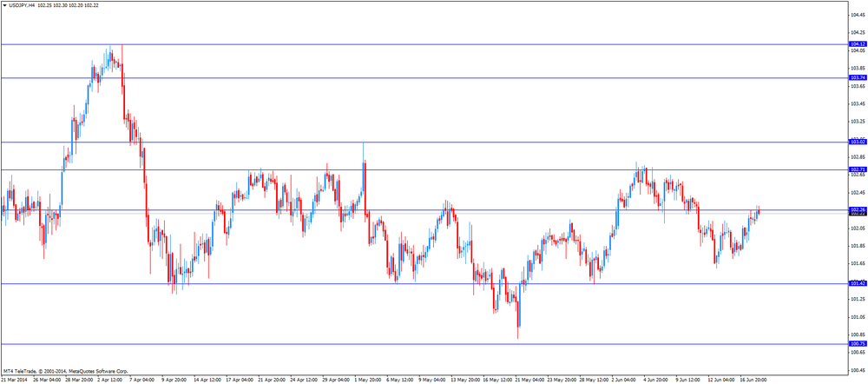Click the 17 Apr 04:00 time axis label
868x384 pixels.
[239, 380]
